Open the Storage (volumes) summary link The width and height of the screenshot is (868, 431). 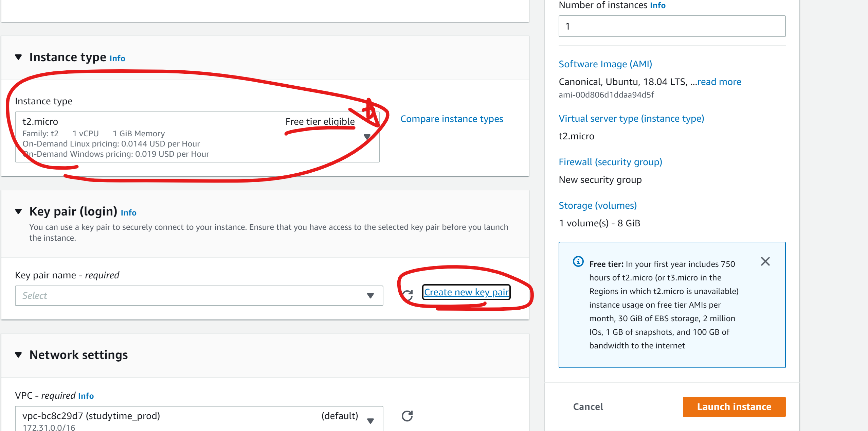point(597,206)
